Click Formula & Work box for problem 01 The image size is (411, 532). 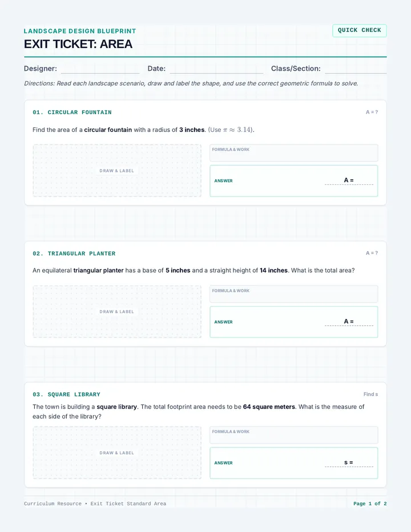(293, 153)
